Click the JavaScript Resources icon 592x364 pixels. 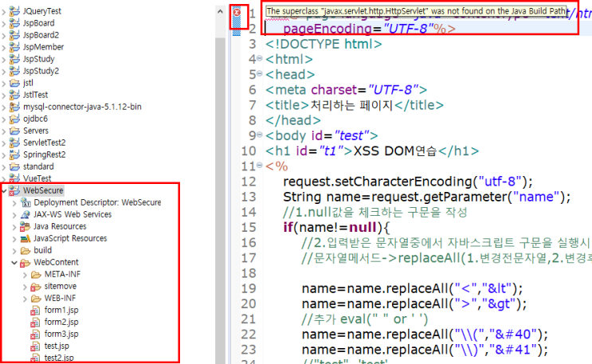tap(25, 239)
